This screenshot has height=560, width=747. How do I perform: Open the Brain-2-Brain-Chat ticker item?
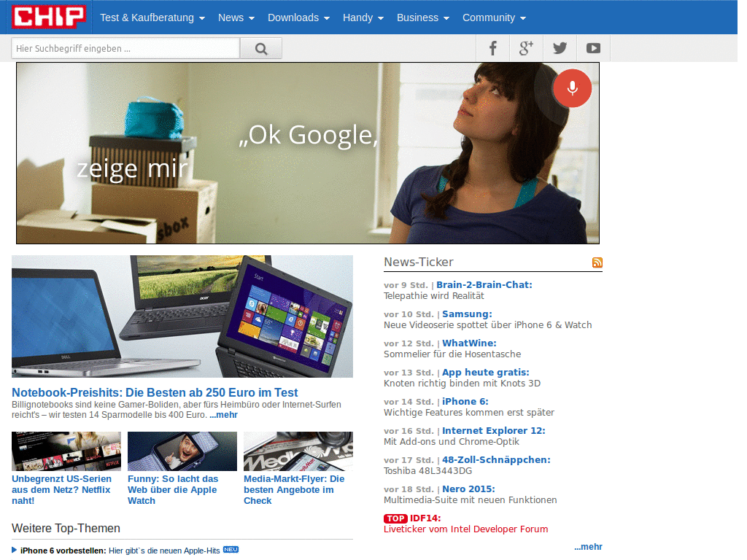(484, 285)
